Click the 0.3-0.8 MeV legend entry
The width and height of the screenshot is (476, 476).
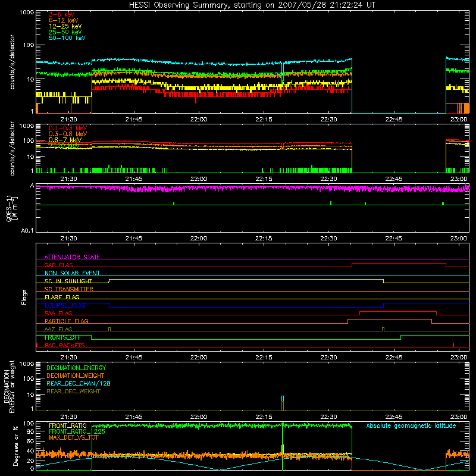[x=68, y=134]
